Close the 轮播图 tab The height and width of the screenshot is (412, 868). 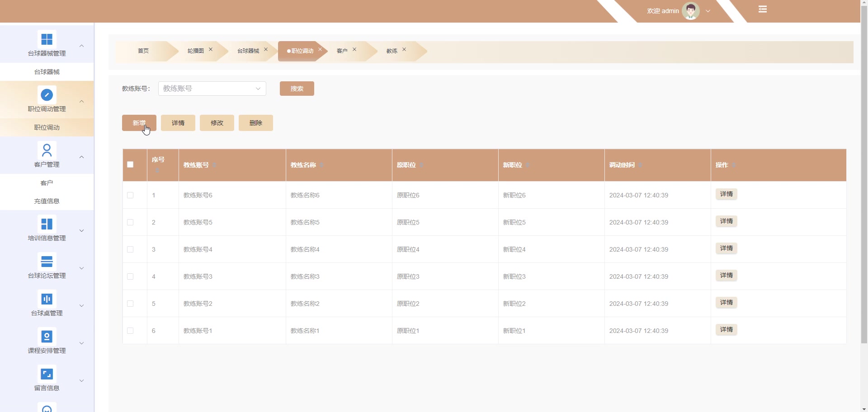(x=211, y=49)
